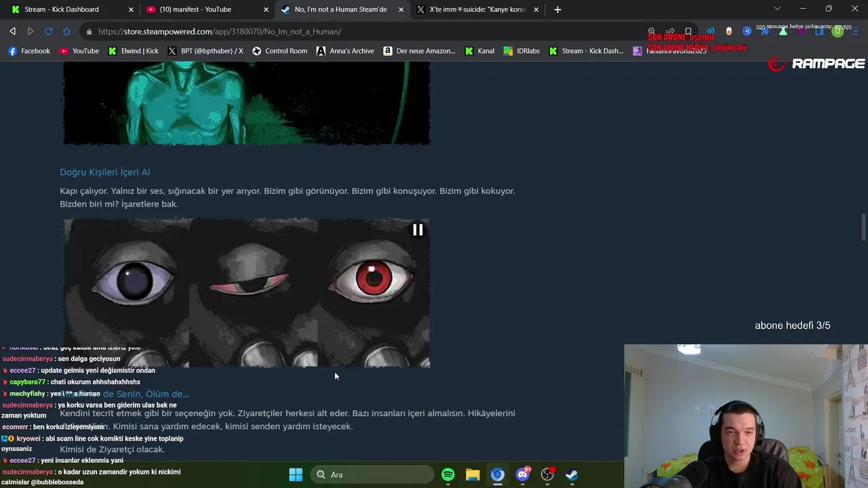
Task: Click the Doğru Kişileri İçeri Al heading
Action: (105, 172)
